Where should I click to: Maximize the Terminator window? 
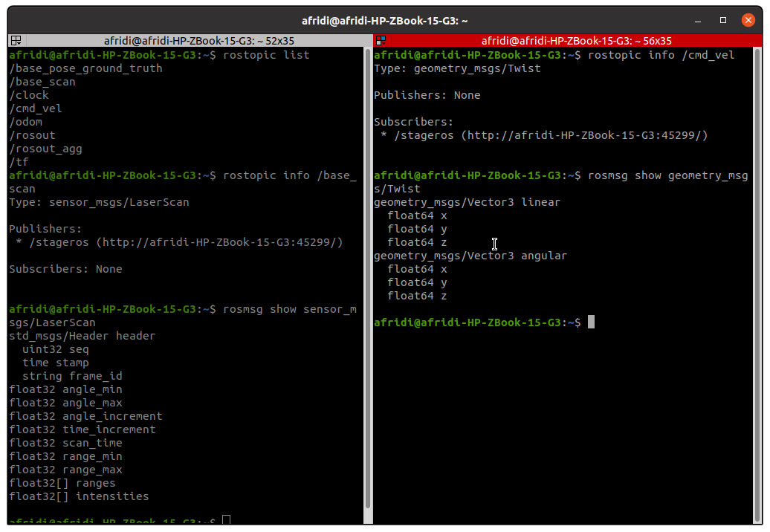[723, 20]
